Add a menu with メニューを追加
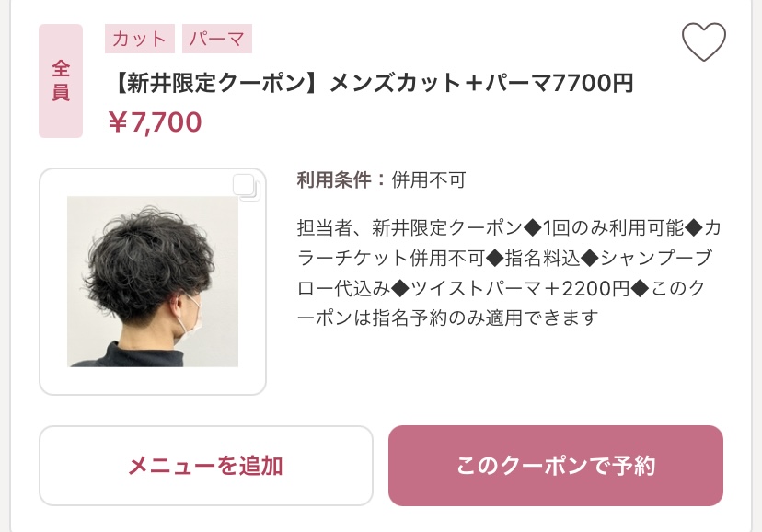Image resolution: width=762 pixels, height=532 pixels. tap(206, 466)
